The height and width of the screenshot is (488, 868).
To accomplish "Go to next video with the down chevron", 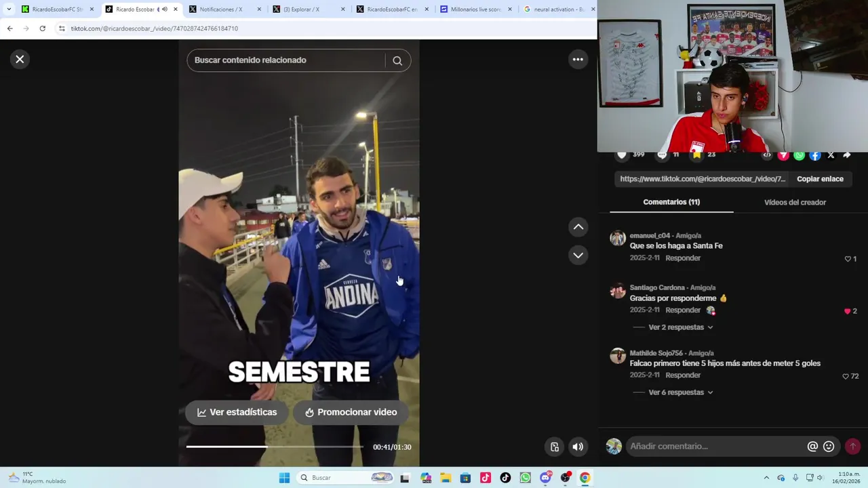I will click(x=578, y=256).
